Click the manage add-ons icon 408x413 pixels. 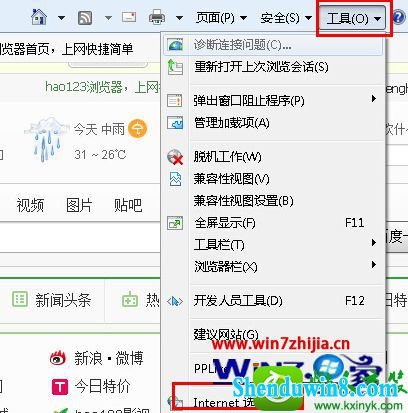pyautogui.click(x=175, y=123)
